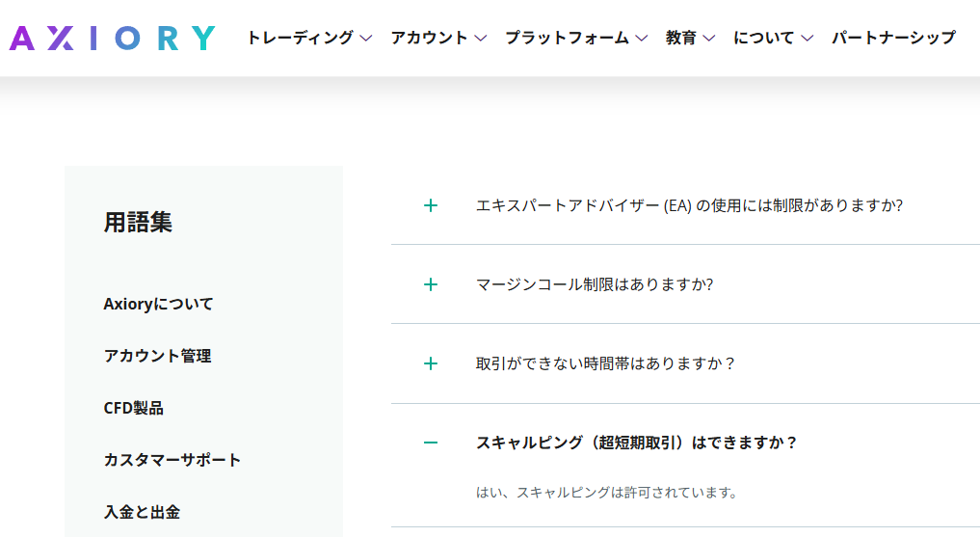Screen dimensions: 980x537
Task: Collapse the スキャルピング answer via minus icon
Action: coord(431,443)
